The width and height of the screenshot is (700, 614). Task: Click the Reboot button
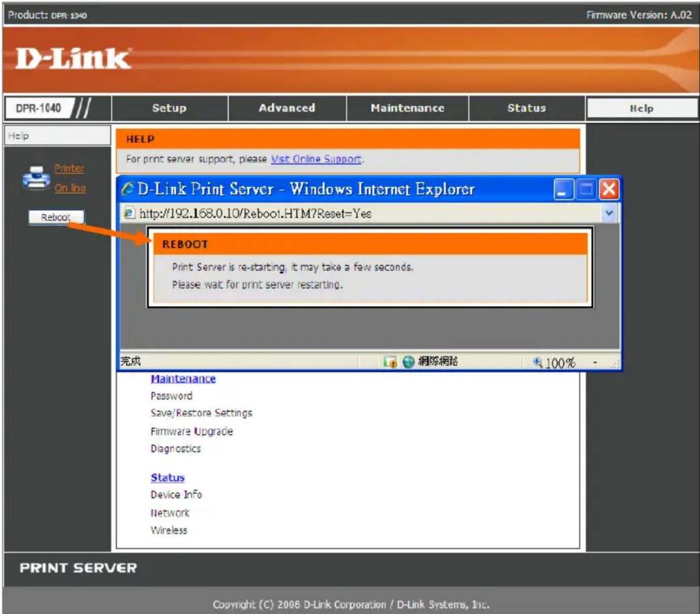coord(56,217)
